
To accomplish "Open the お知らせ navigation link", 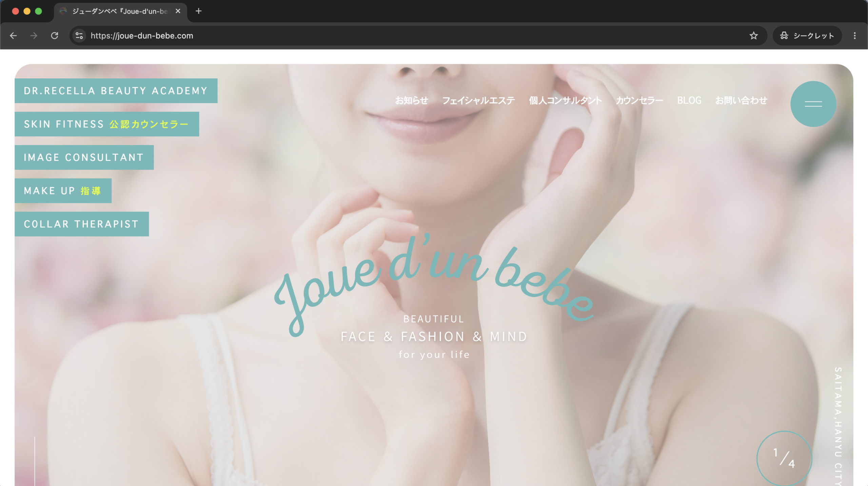I will click(x=412, y=100).
